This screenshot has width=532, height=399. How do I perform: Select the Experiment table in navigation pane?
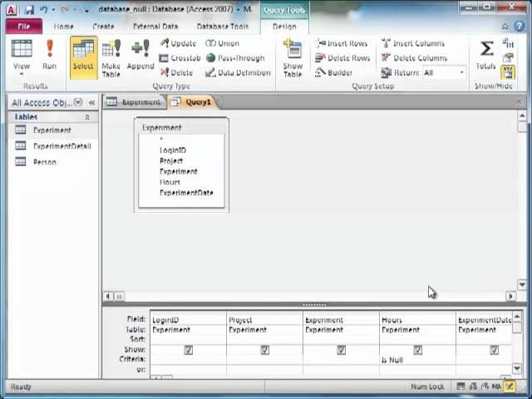(x=53, y=130)
